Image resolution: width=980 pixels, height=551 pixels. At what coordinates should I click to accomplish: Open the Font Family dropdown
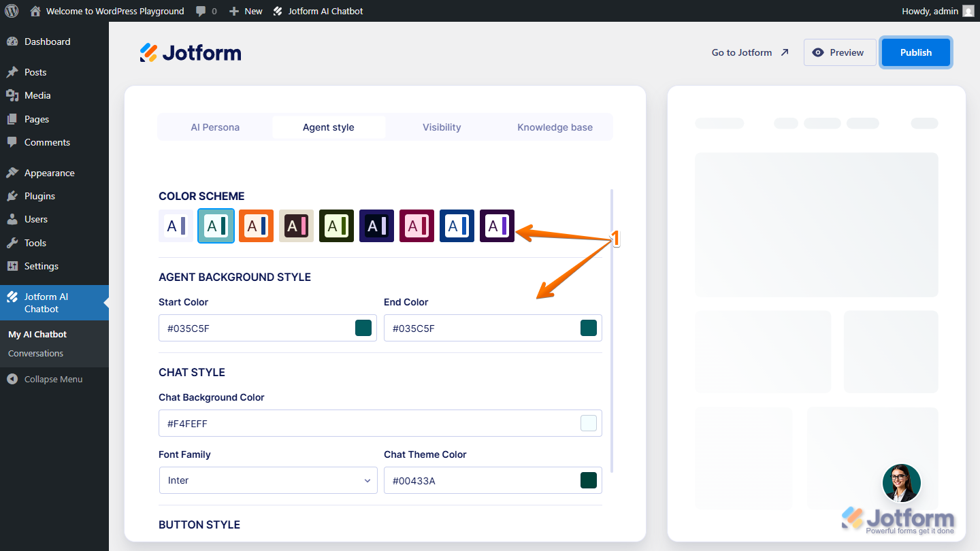tap(268, 480)
